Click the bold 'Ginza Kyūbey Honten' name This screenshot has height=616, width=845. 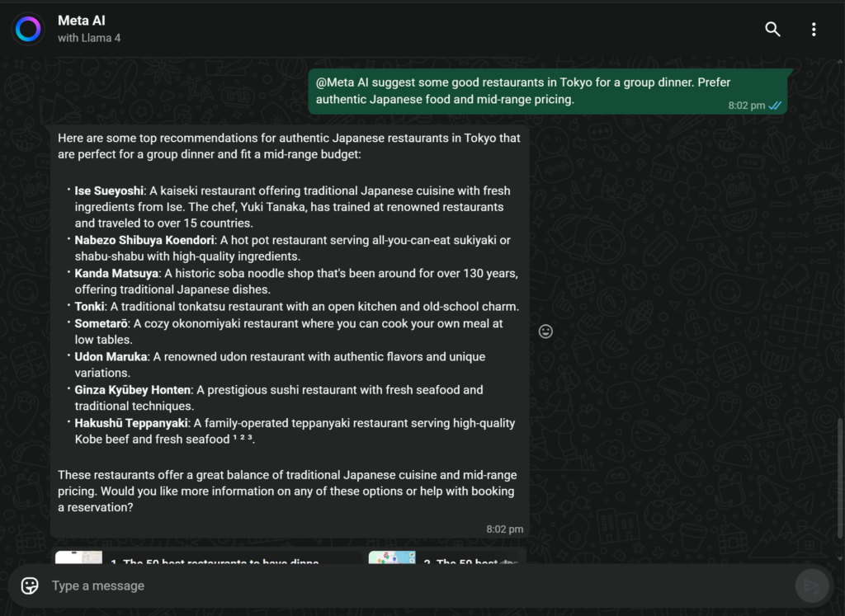pos(133,390)
